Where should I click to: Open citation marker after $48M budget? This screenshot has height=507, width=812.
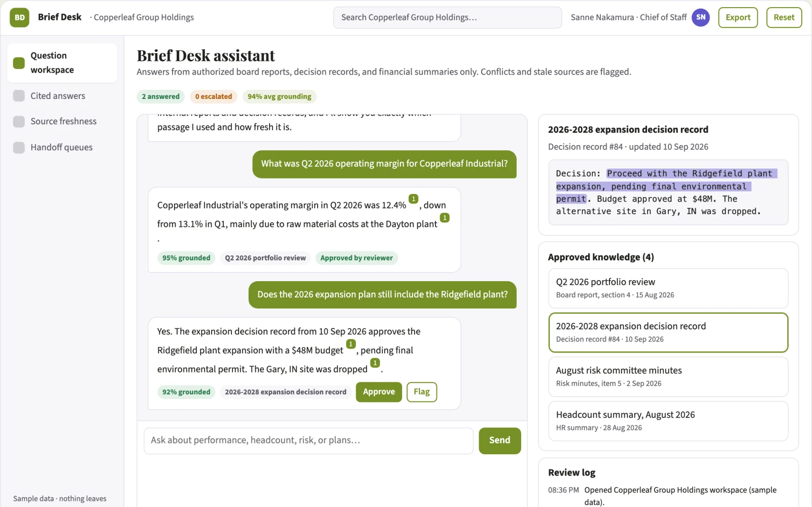click(x=351, y=344)
